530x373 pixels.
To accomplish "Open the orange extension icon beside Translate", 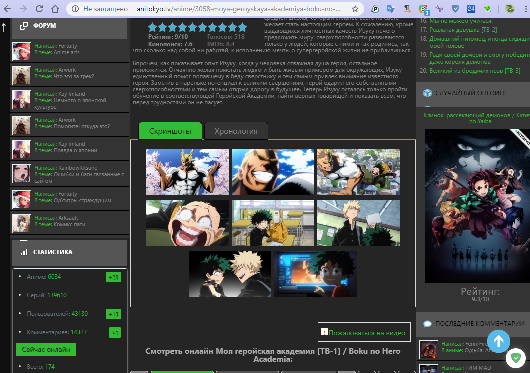I will pos(407,9).
